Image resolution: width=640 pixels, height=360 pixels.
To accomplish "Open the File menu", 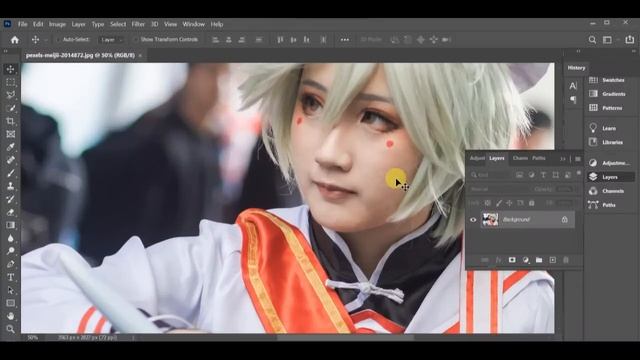I will [22, 24].
